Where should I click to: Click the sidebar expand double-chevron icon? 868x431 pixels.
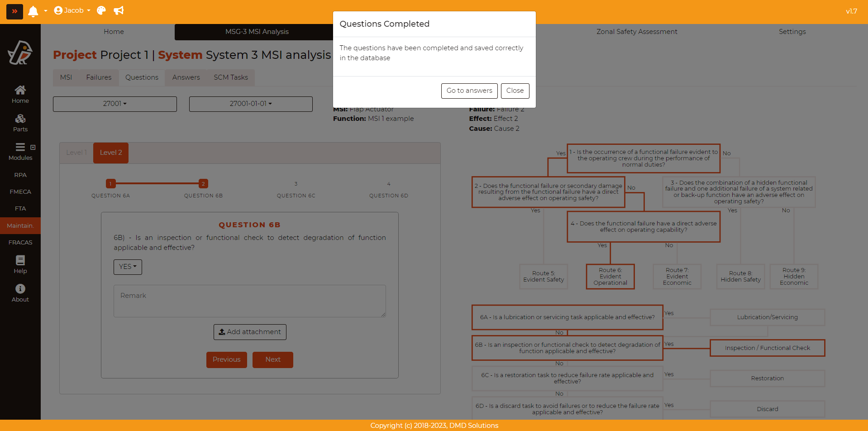[14, 11]
